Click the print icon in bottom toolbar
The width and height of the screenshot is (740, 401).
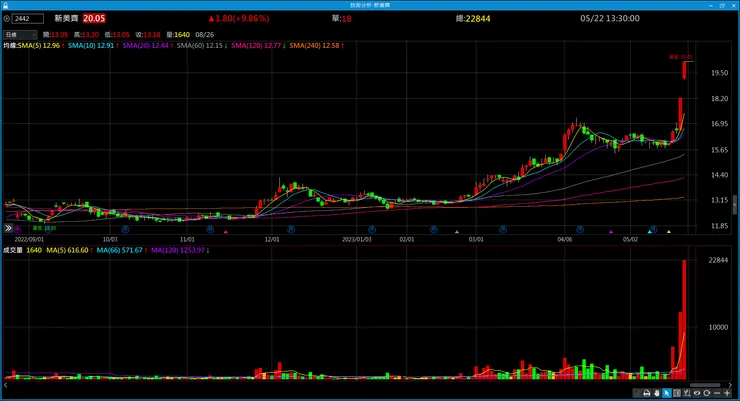pos(647,393)
